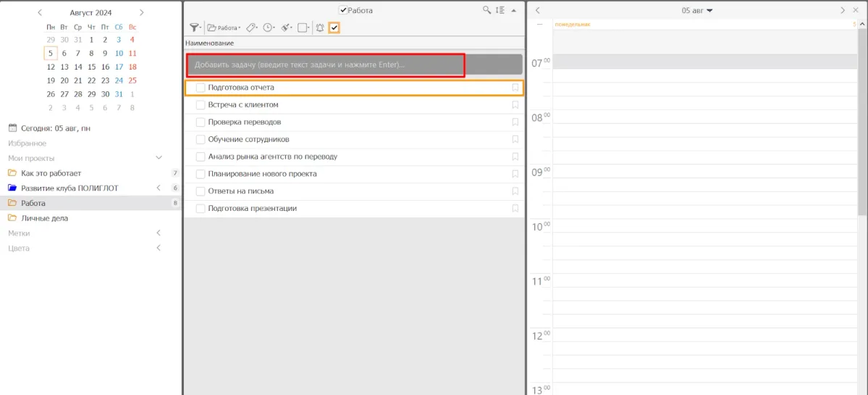Bookmark the task Встреча с клиентом

(x=515, y=105)
